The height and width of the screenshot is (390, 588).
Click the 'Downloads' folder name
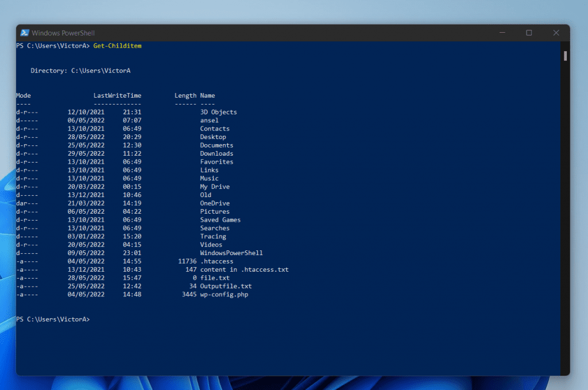(216, 153)
